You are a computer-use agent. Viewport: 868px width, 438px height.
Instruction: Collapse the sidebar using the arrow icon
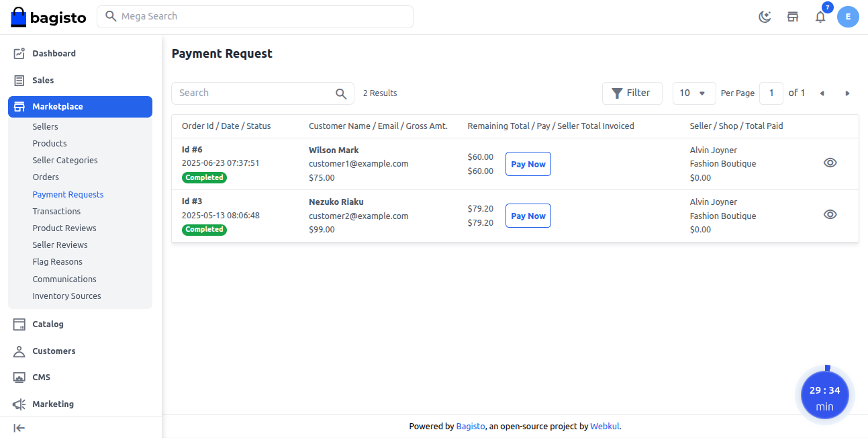19,428
